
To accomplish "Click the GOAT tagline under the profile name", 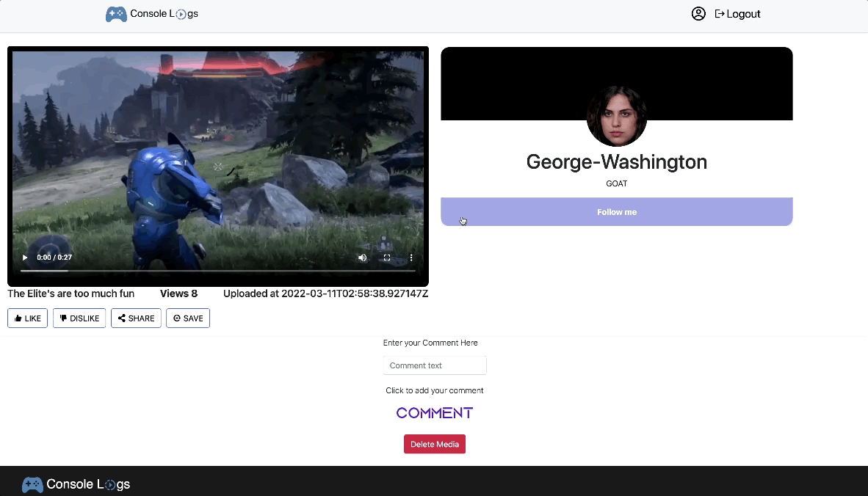I will [617, 183].
